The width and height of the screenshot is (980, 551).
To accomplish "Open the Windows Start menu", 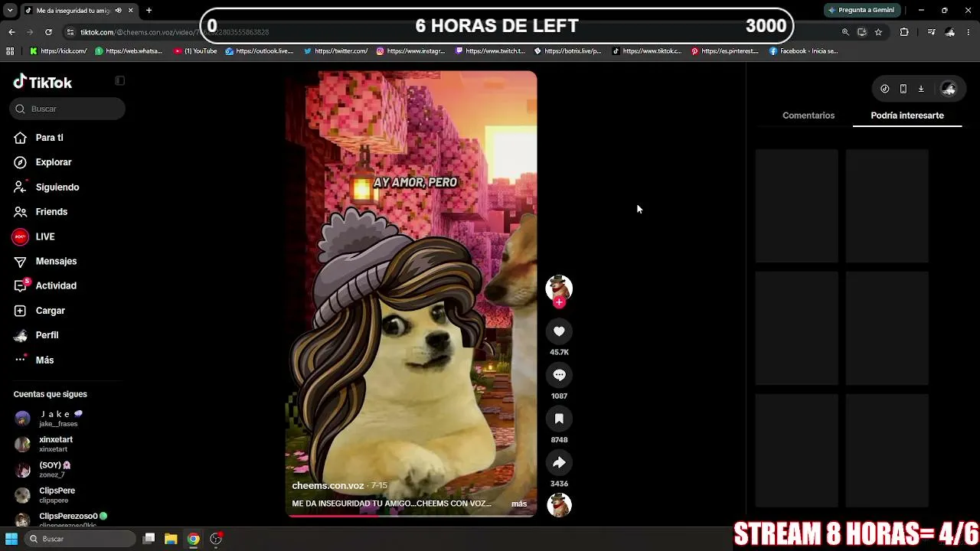I will [x=11, y=539].
